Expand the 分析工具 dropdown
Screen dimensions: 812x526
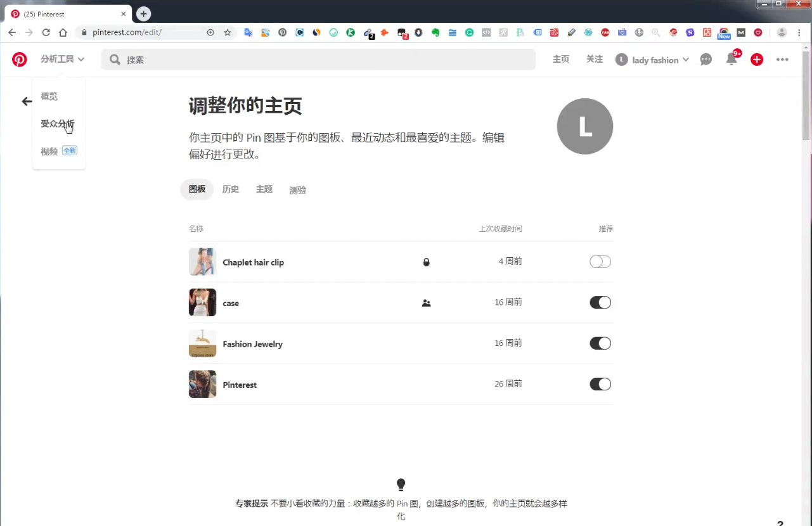click(62, 60)
